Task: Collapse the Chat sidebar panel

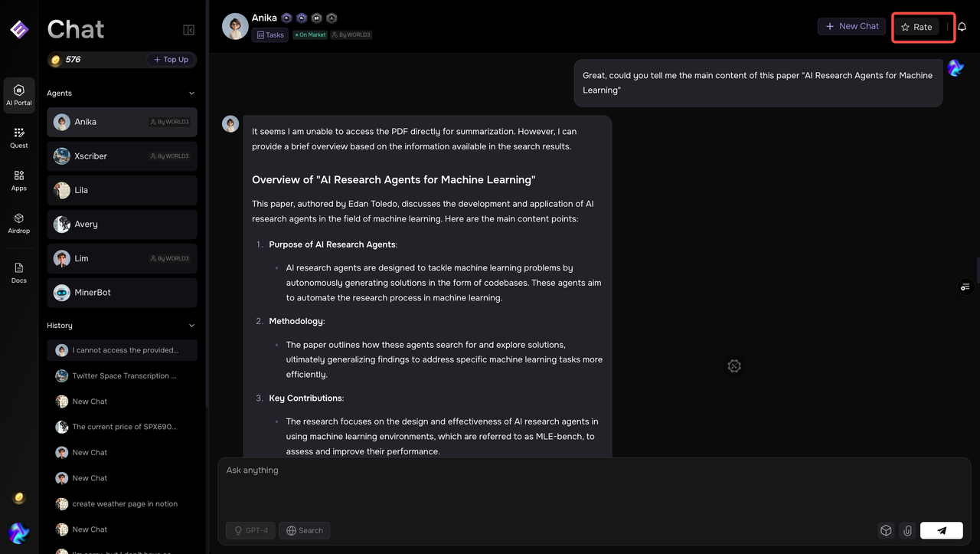Action: pos(188,30)
